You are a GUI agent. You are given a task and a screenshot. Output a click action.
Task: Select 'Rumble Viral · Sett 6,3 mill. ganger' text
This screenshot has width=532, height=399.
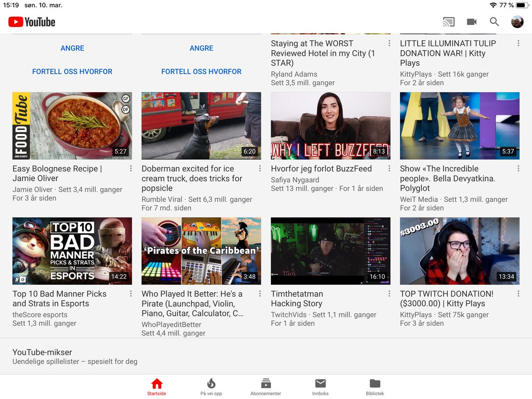click(x=197, y=199)
